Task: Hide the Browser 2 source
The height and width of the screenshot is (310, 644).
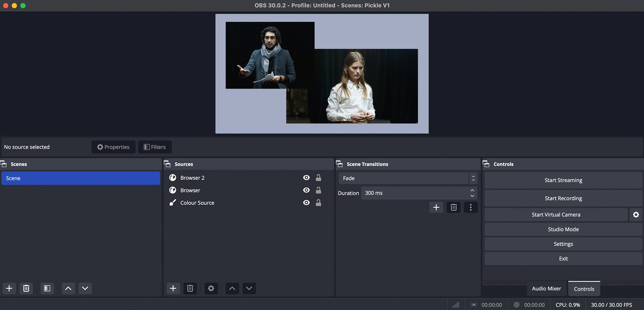Action: 306,178
